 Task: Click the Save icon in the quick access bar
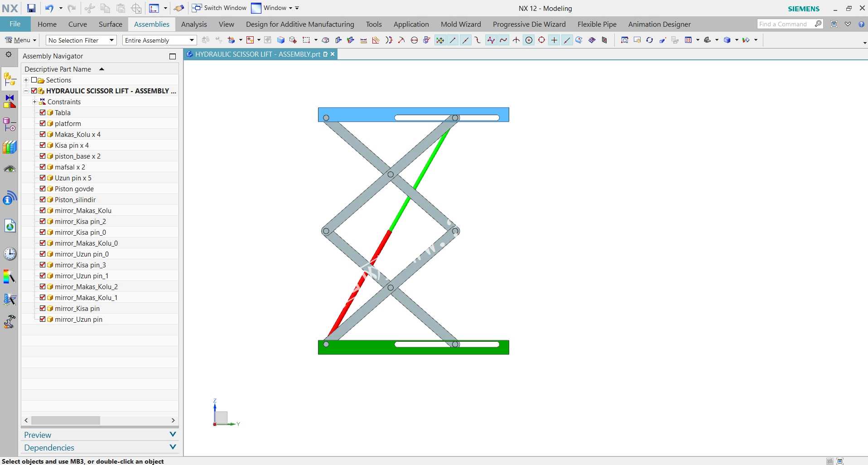[31, 8]
